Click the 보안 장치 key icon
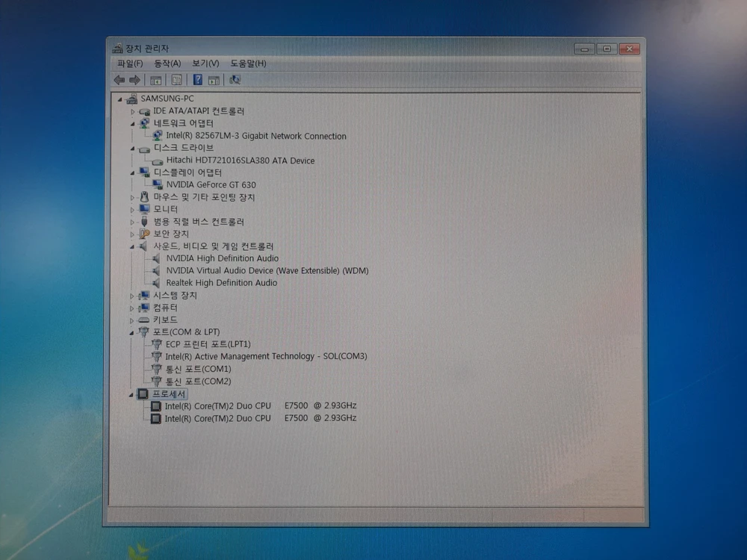The width and height of the screenshot is (747, 560). coord(144,234)
